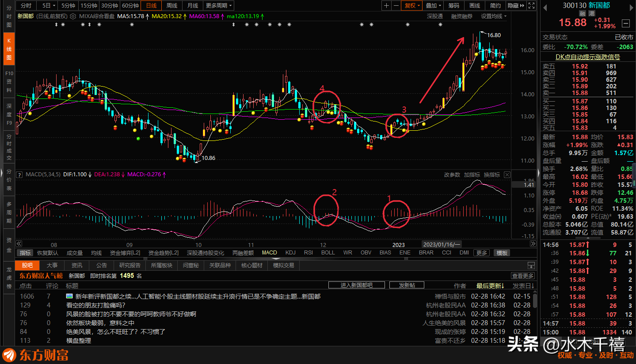Select KDJ indicator tab
636x364 pixels.
point(290,253)
